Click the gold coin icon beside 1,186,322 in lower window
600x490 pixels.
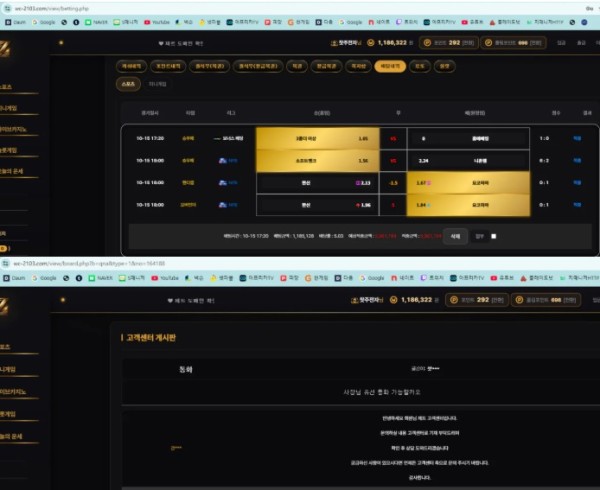click(x=393, y=300)
